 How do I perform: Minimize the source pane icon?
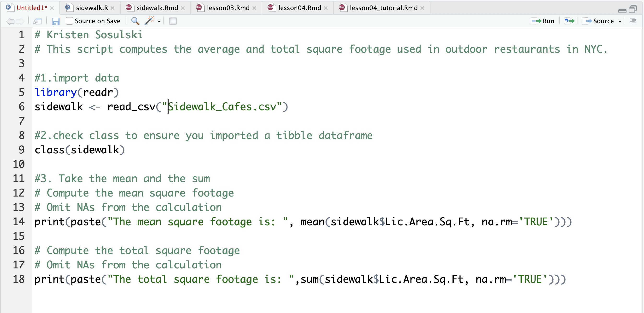pyautogui.click(x=622, y=11)
